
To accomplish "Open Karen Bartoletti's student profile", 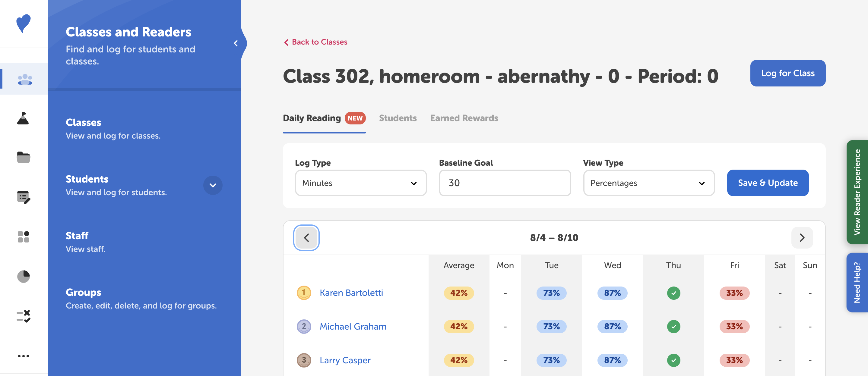I will coord(351,293).
